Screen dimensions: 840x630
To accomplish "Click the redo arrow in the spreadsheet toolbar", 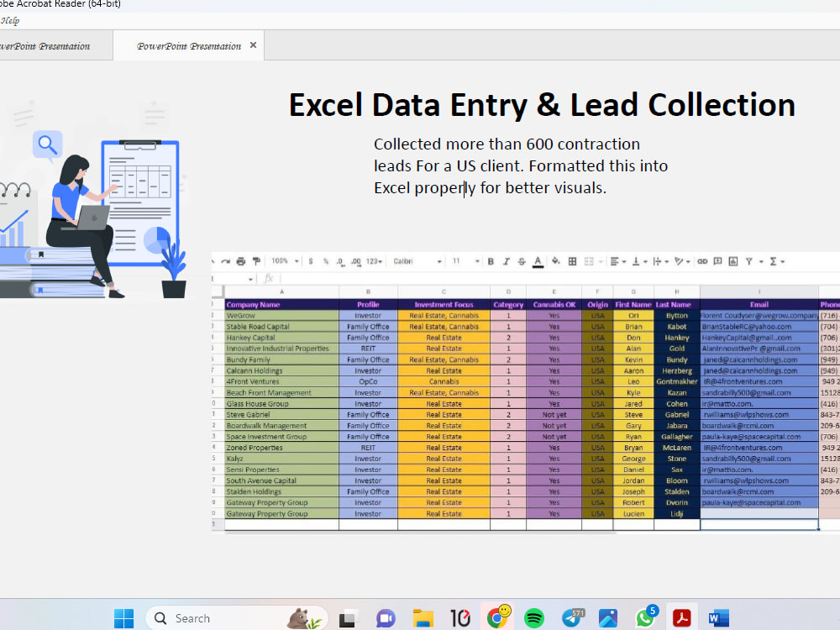I will (x=225, y=261).
